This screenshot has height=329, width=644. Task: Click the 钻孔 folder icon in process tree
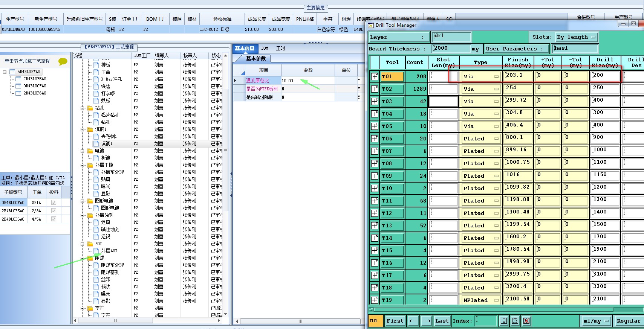coord(90,108)
